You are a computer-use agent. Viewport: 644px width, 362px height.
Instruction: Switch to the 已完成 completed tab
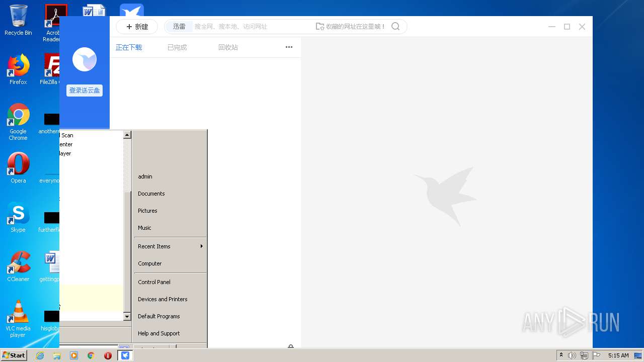(177, 47)
